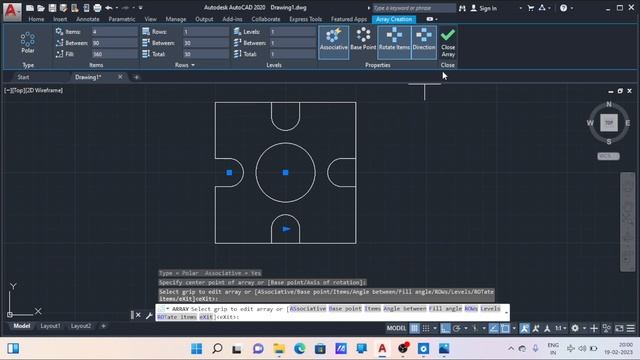Click the Clean Screen status bar icon
The width and height of the screenshot is (640, 360).
click(x=619, y=328)
